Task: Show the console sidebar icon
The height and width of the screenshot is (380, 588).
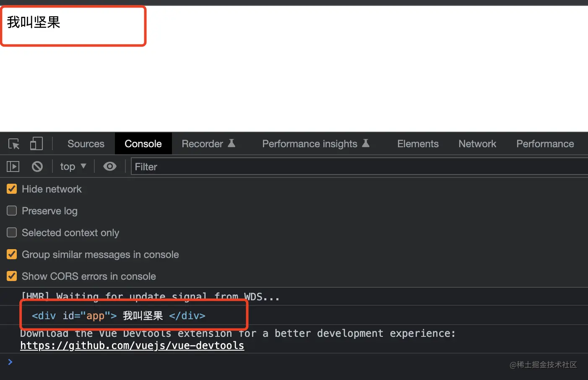Action: [x=13, y=167]
